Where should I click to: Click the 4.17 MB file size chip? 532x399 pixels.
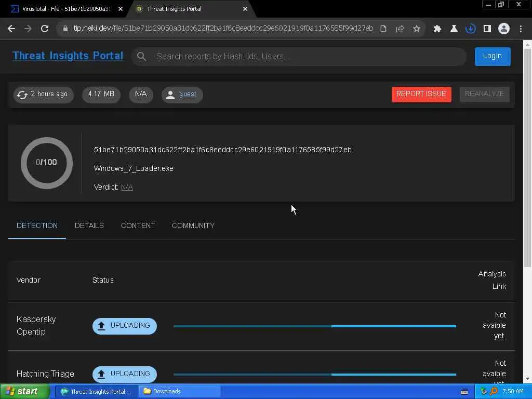coord(101,95)
